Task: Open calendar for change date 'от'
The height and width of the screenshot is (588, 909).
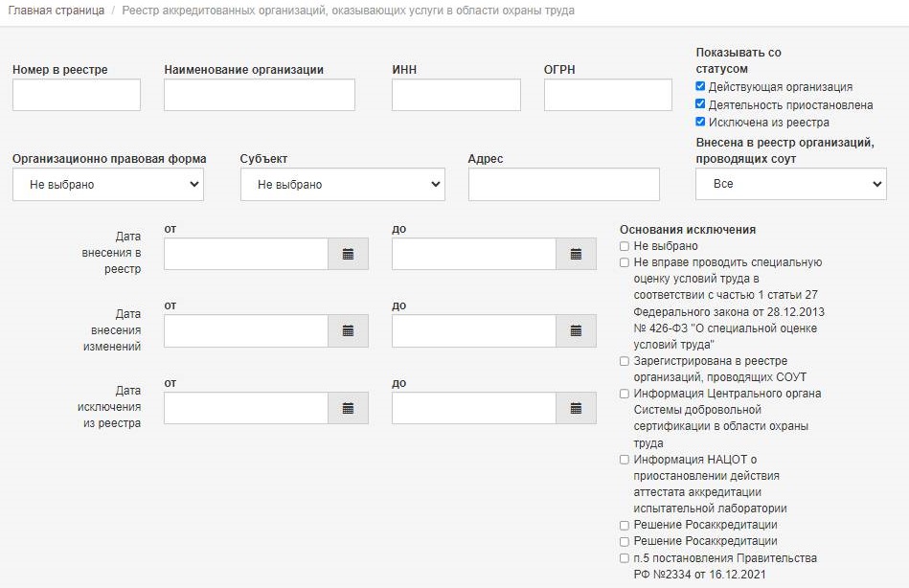Action: [x=348, y=330]
